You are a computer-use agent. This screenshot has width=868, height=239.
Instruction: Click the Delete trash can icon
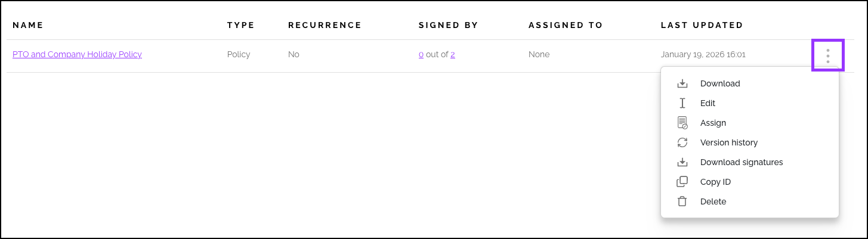coord(682,201)
